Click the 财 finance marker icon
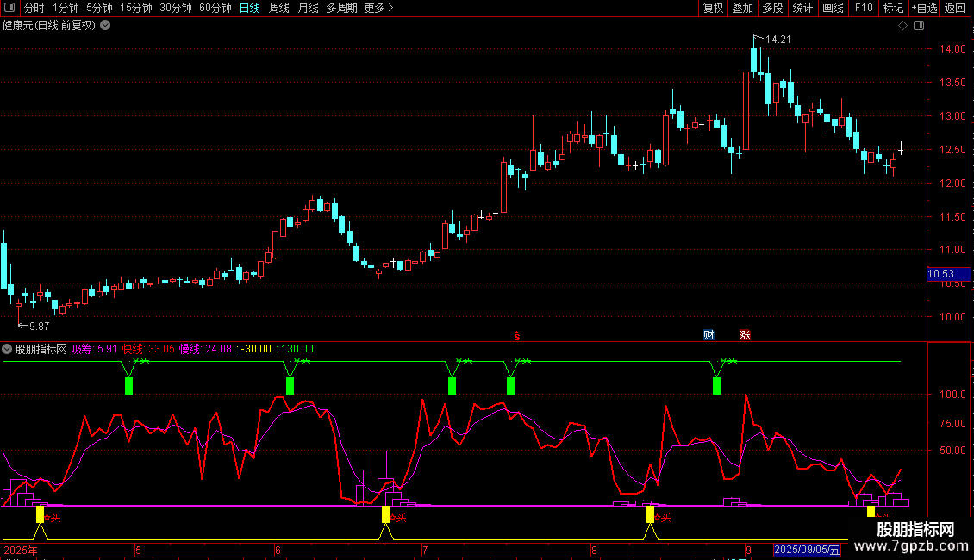Screen dimensions: 974x560 pos(709,335)
